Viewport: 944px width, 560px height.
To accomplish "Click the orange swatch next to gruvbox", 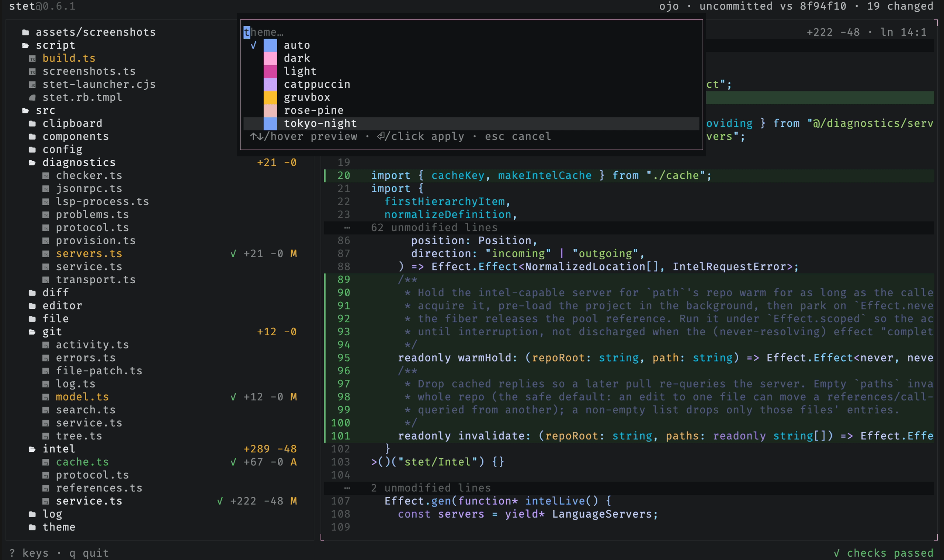I will pos(270,97).
